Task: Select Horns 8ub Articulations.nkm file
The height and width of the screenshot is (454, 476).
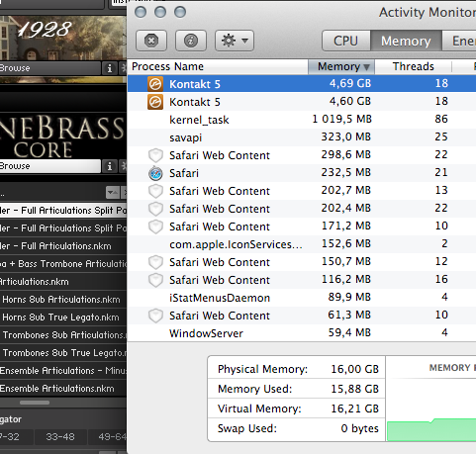Action: [x=63, y=300]
